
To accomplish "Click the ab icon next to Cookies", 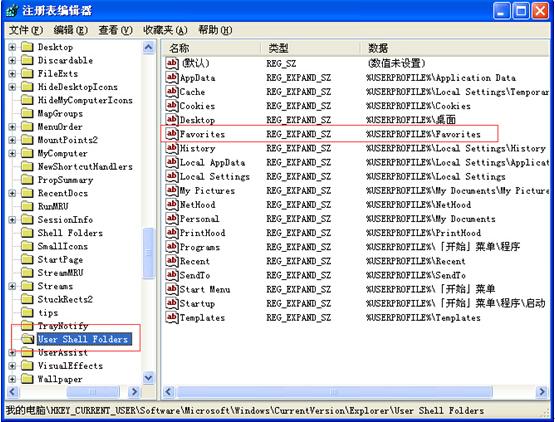I will [172, 106].
